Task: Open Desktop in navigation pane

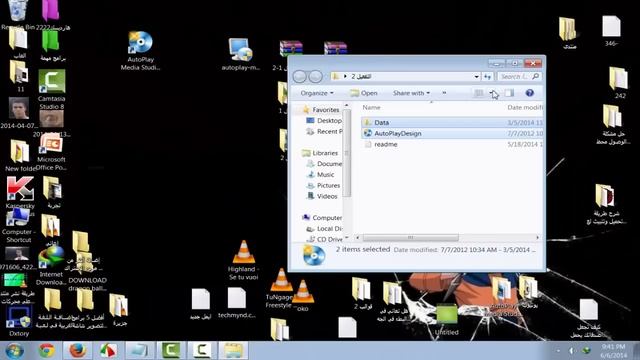Action: (324, 121)
